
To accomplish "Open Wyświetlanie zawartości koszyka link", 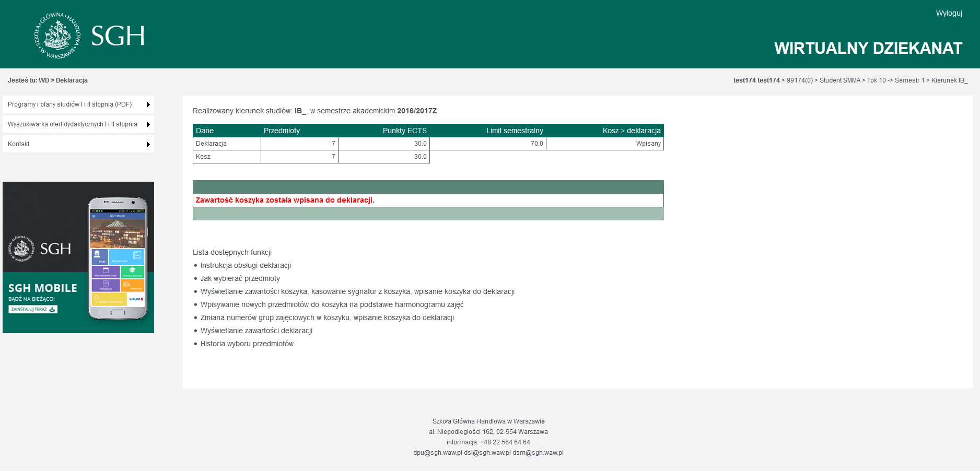I will [357, 291].
